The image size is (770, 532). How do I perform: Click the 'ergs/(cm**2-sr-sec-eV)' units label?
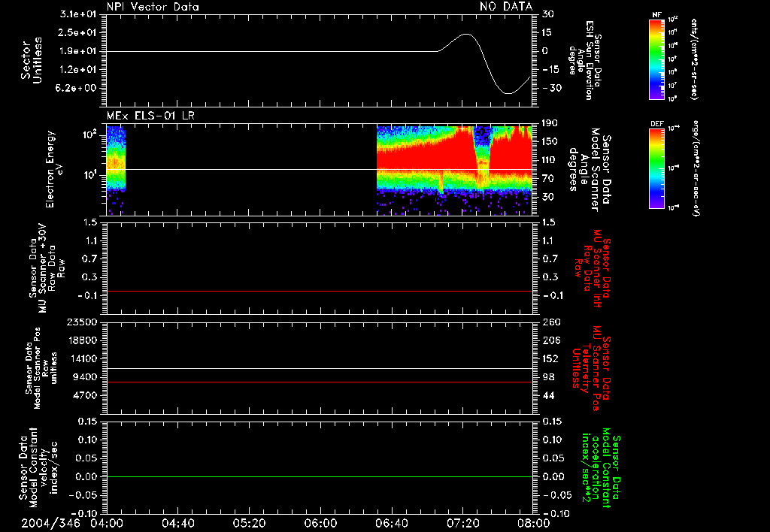pos(696,168)
